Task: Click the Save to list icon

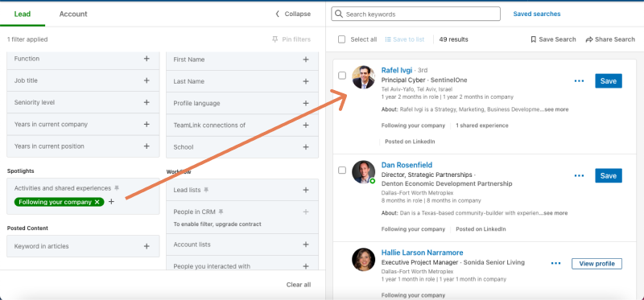Action: (x=388, y=39)
